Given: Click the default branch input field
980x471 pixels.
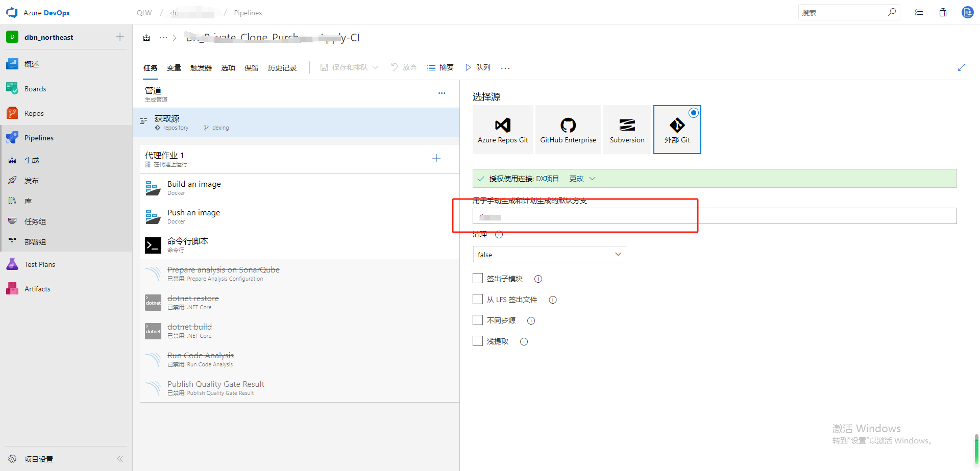Looking at the screenshot, I should coord(715,216).
